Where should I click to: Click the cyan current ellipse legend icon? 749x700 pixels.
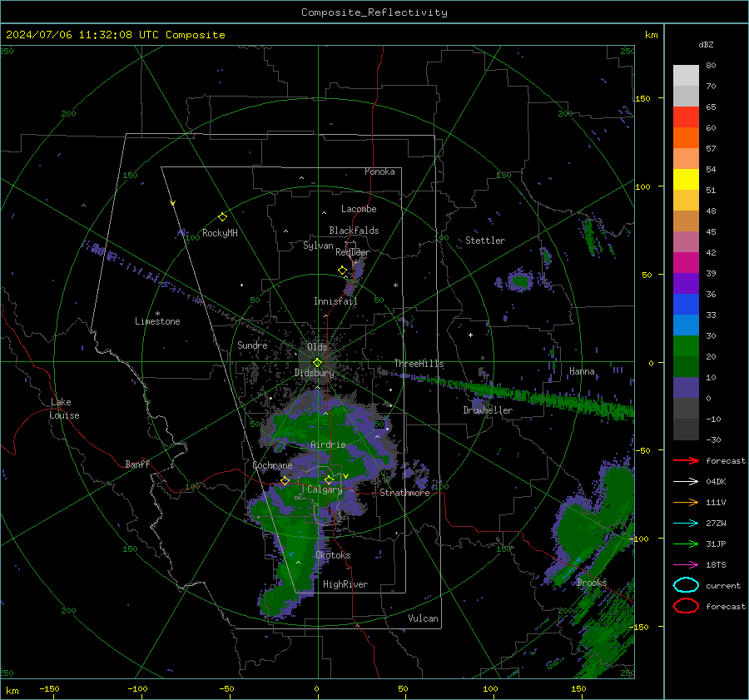(x=686, y=585)
